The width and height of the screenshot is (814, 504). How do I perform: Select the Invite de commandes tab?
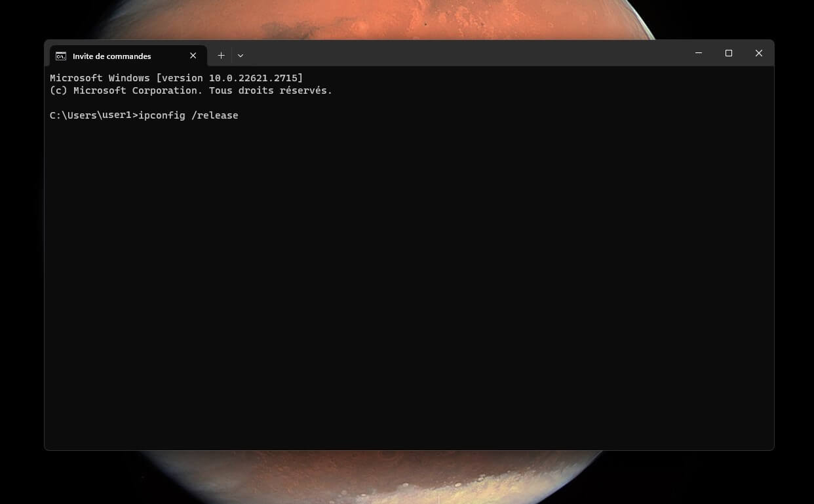[128, 56]
